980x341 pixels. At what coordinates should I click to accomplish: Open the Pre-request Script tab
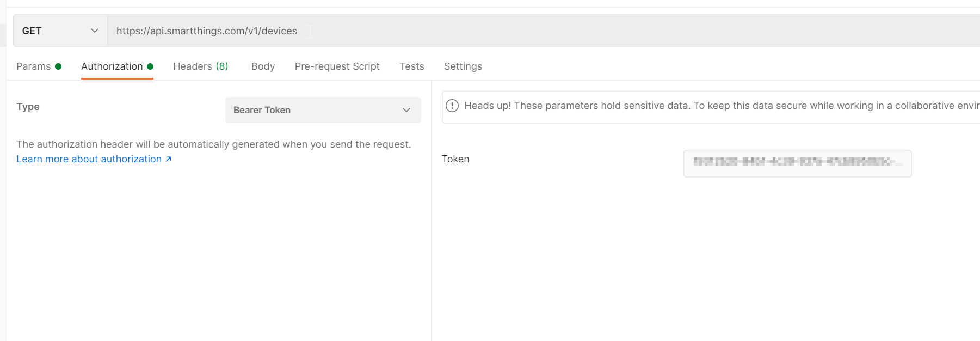337,66
